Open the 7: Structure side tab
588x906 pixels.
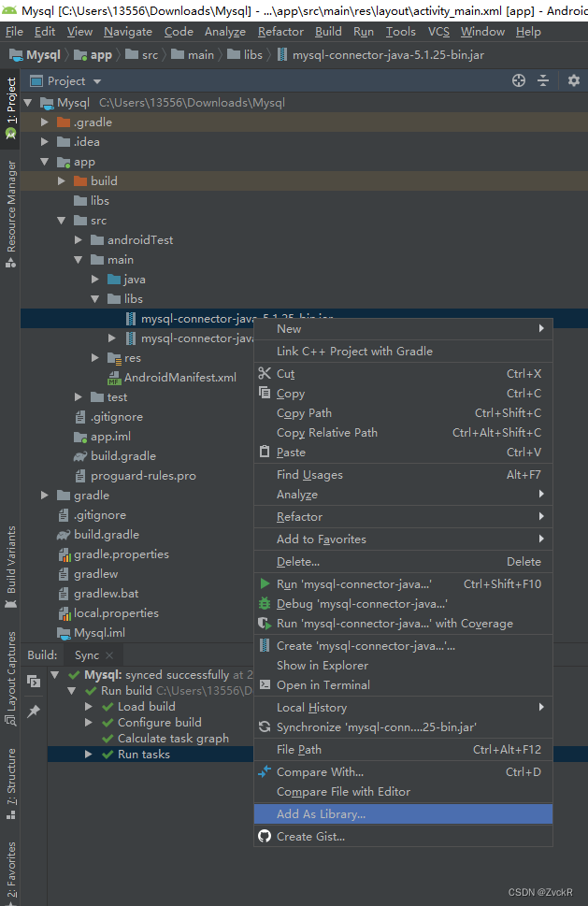pyautogui.click(x=10, y=784)
